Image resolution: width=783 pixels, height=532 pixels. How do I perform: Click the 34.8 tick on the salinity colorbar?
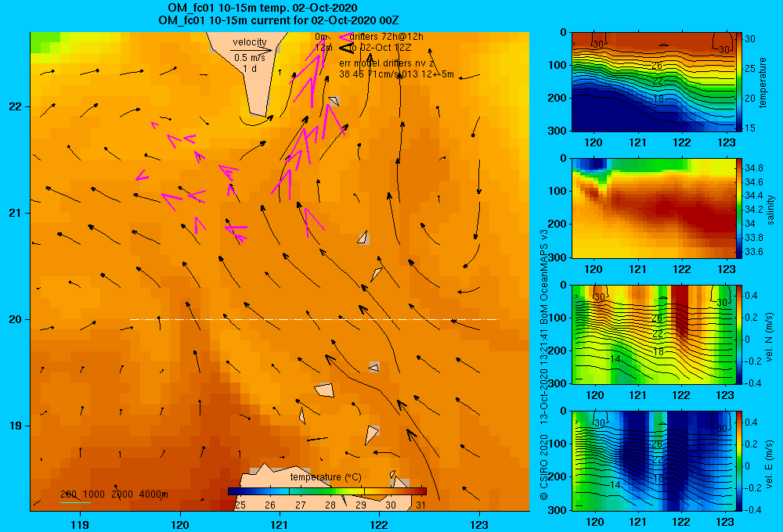(x=753, y=167)
